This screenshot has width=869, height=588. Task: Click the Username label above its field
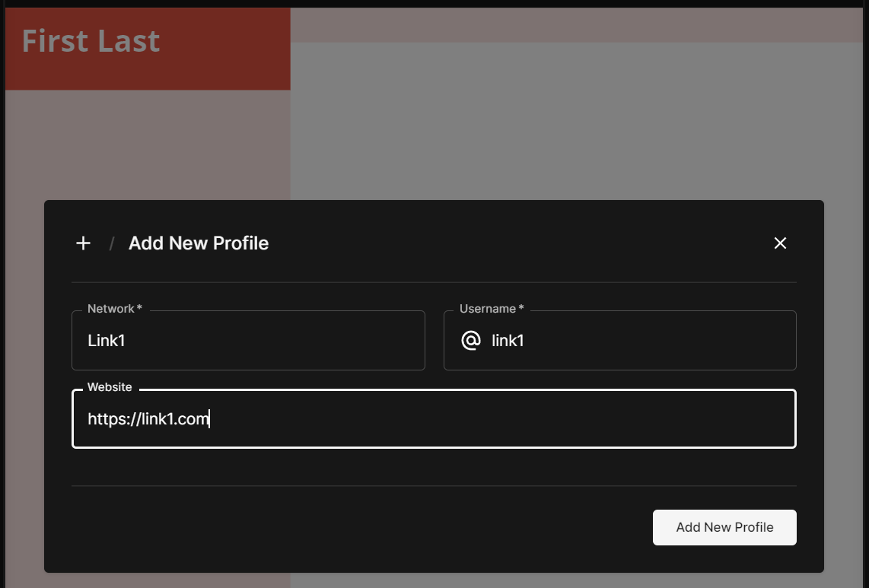click(490, 309)
